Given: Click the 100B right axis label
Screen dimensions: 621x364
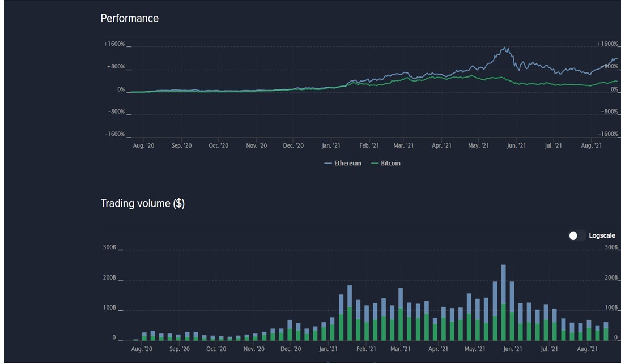Looking at the screenshot, I should point(611,308).
